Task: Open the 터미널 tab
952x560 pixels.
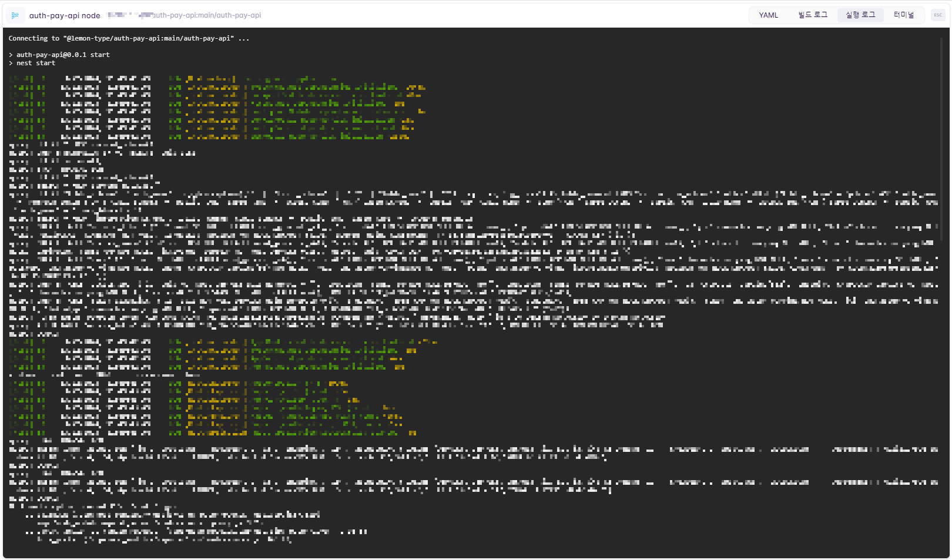Action: click(x=904, y=15)
